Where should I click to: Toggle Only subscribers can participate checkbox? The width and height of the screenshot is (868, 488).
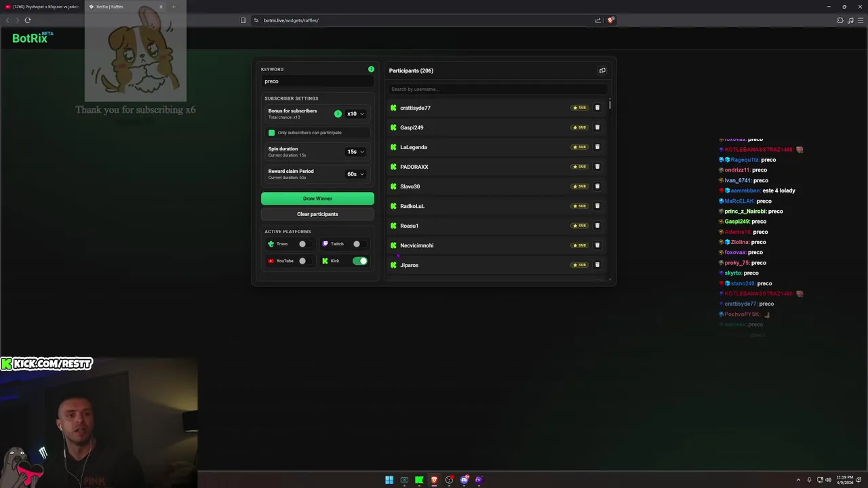(x=272, y=133)
